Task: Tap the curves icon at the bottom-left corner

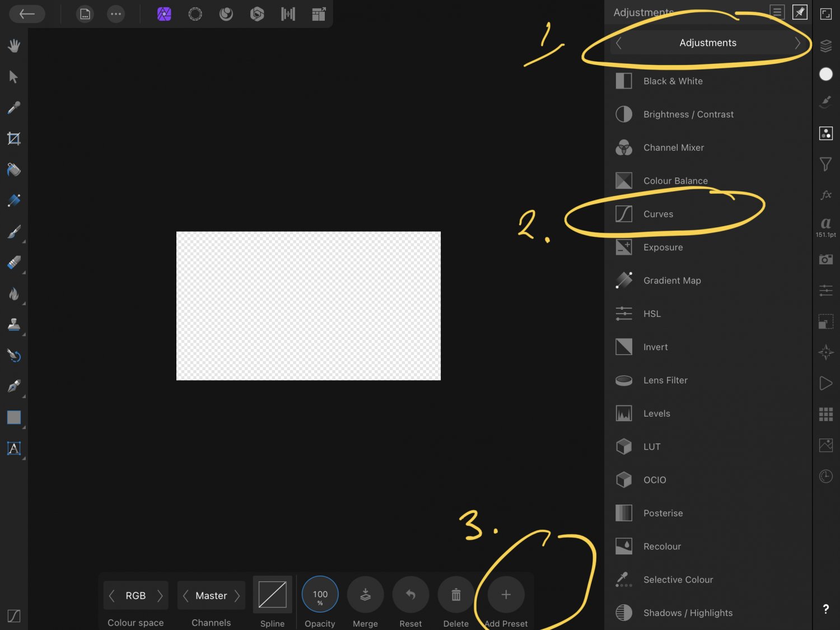Action: pyautogui.click(x=14, y=615)
